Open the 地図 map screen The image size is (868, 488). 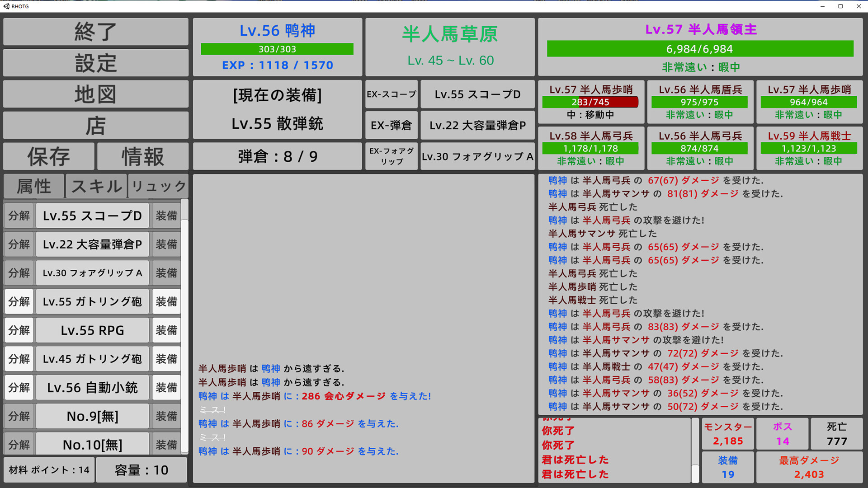95,94
